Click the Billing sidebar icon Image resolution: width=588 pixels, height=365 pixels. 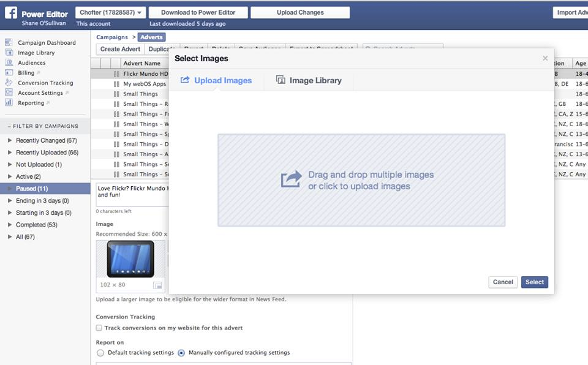(9, 72)
